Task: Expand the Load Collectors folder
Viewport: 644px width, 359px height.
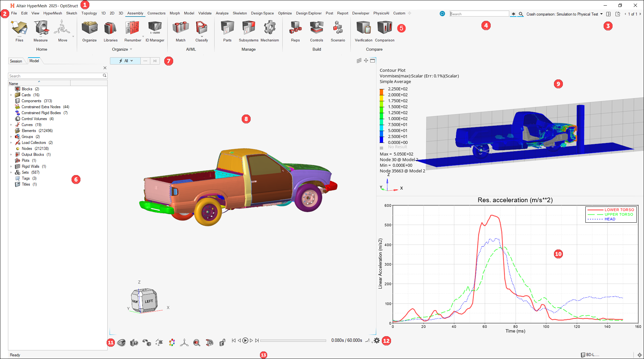Action: point(11,143)
